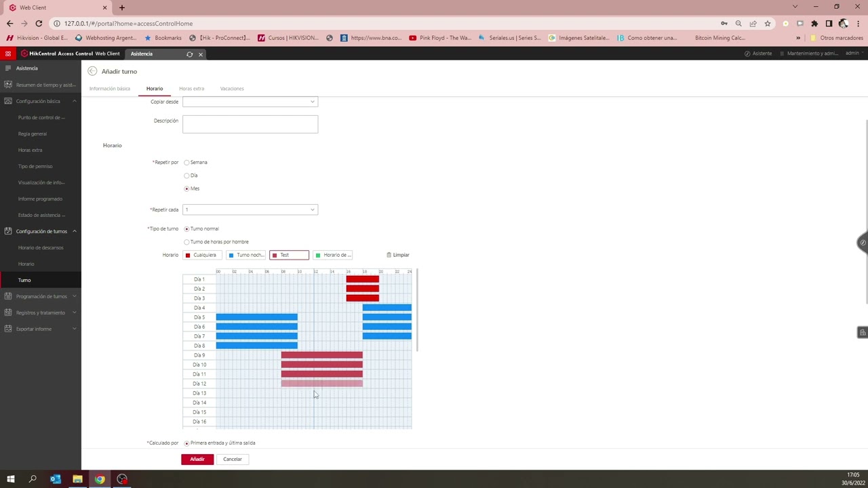The width and height of the screenshot is (868, 488).
Task: Select Turno normal shift type
Action: pyautogui.click(x=186, y=229)
